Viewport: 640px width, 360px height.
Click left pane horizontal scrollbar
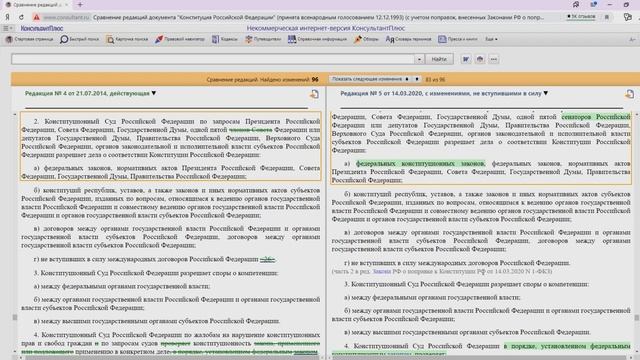click(x=171, y=358)
